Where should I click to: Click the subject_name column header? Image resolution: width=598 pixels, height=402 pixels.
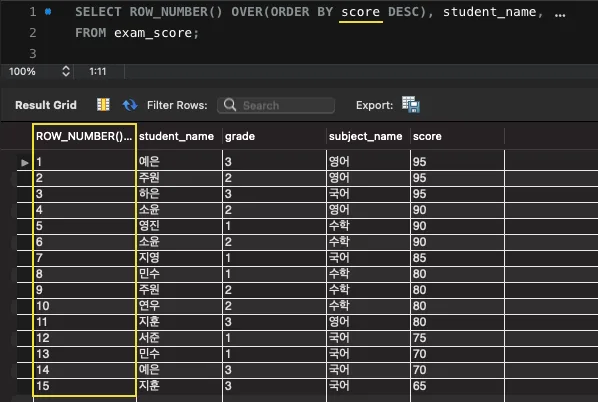[x=368, y=136]
